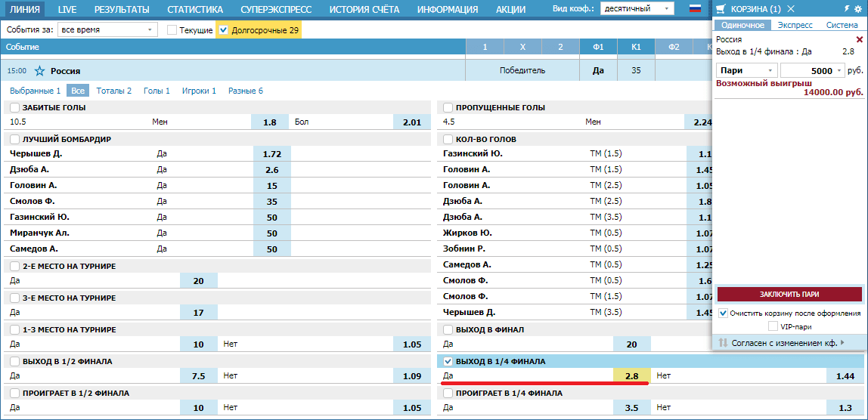
Task: Open the ИСТОРИЯ СЧЁТА menu tab
Action: click(364, 9)
